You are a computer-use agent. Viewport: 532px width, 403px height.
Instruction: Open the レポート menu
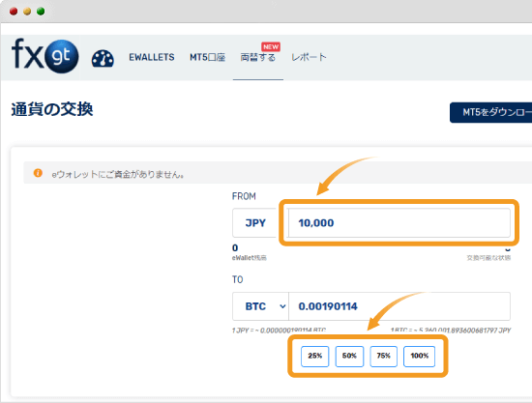(x=309, y=57)
